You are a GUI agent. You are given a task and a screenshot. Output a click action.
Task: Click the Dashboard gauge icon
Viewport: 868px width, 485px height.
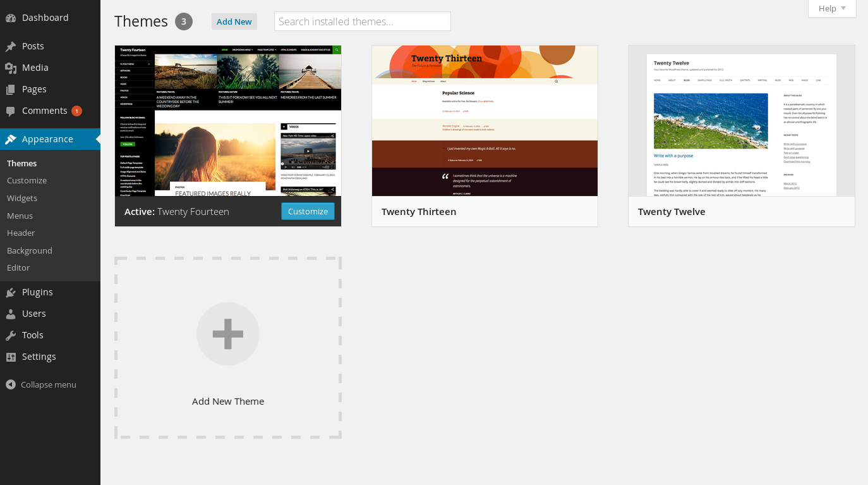pyautogui.click(x=11, y=18)
